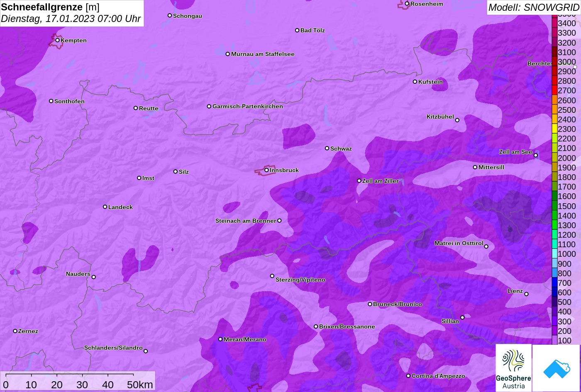Click the 400 dark violet legend swatch
The height and width of the screenshot is (392, 581).
click(x=554, y=311)
